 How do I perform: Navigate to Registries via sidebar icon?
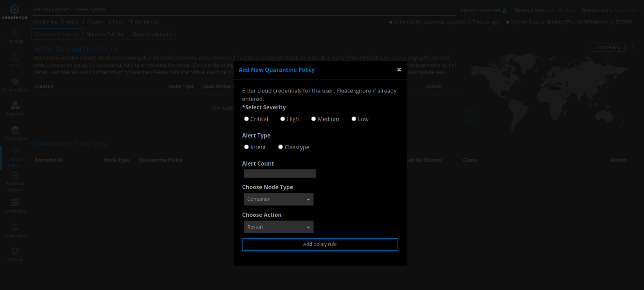[x=15, y=107]
